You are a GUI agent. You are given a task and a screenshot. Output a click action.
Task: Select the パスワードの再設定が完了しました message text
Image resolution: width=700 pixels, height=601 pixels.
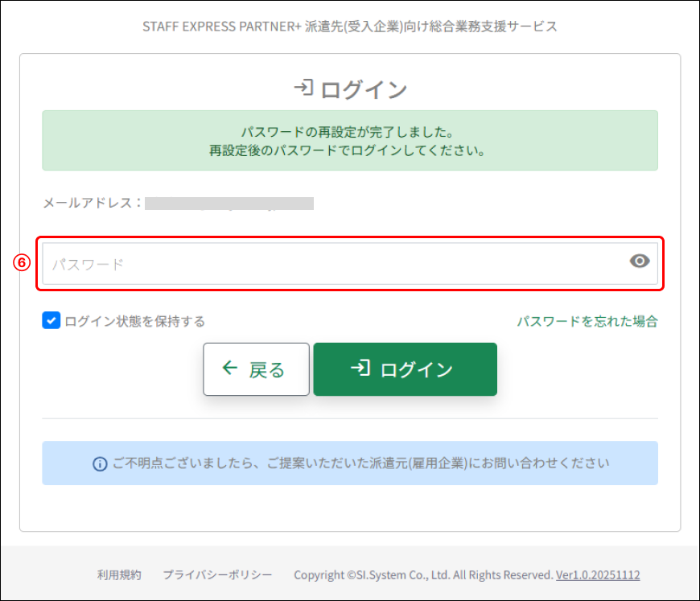[348, 132]
